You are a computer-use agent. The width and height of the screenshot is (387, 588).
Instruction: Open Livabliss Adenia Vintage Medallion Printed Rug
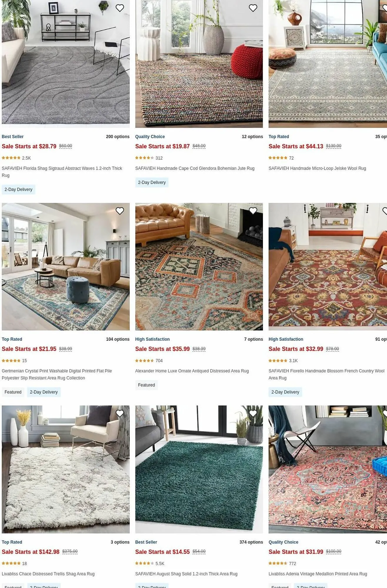click(318, 574)
